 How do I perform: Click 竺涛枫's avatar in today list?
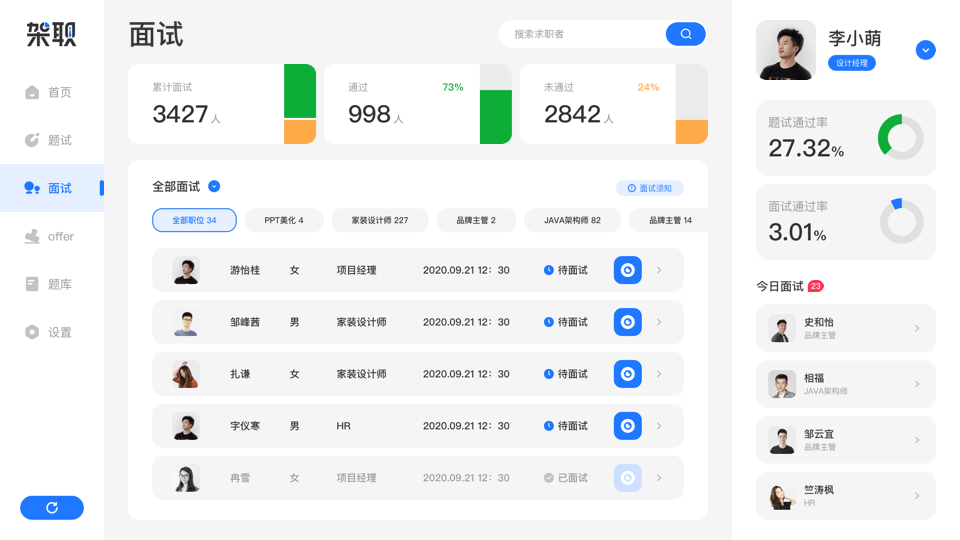tap(782, 496)
